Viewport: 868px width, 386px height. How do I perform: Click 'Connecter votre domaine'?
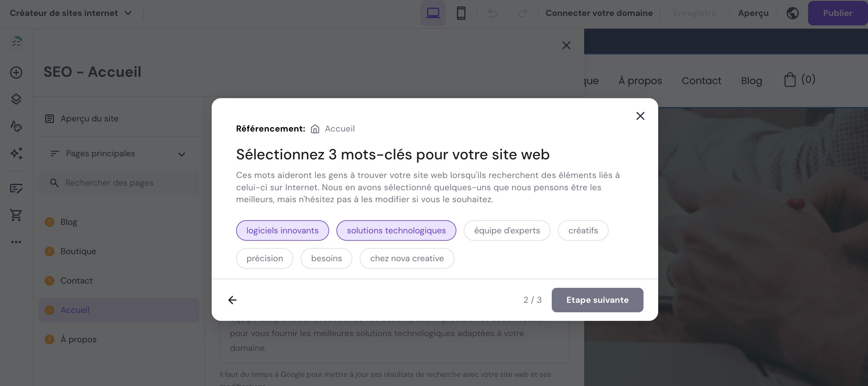(599, 13)
